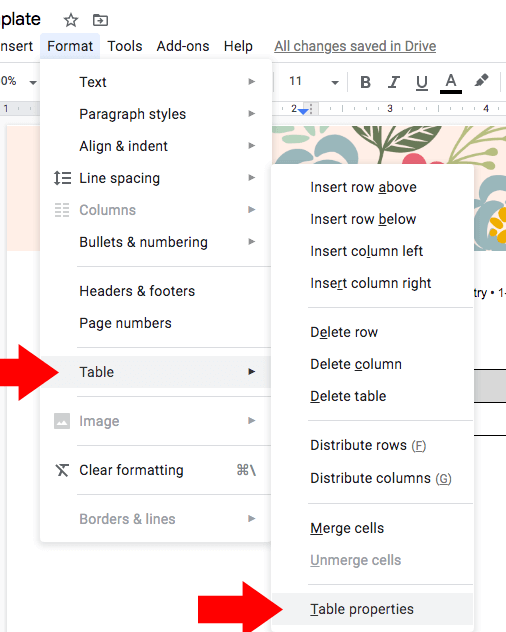Viewport: 506px width, 632px height.
Task: Open the Insert menu
Action: [17, 46]
